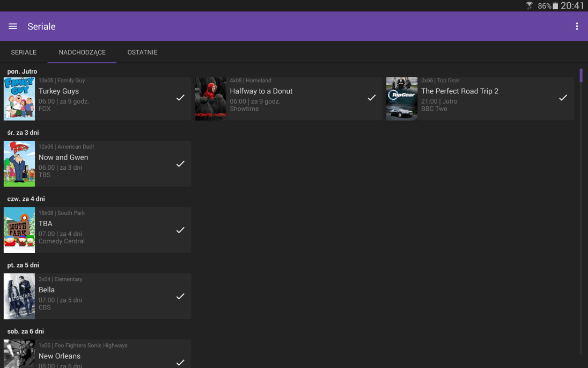The height and width of the screenshot is (368, 588).
Task: Open the overflow menu with three dots
Action: coord(577,26)
